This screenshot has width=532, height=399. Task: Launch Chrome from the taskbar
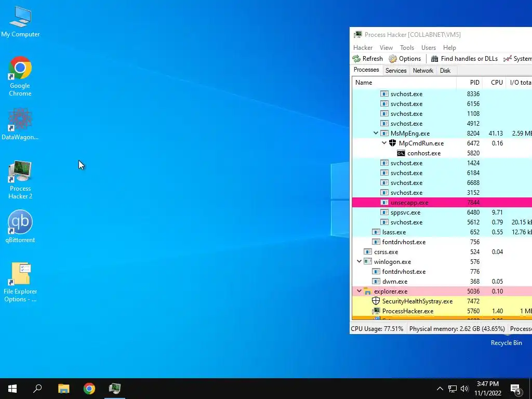[x=89, y=389]
